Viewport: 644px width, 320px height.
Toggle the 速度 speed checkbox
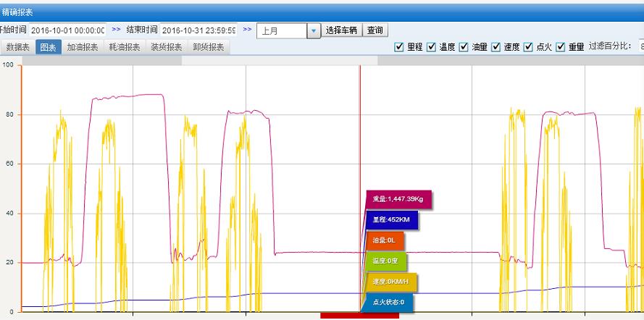point(496,47)
